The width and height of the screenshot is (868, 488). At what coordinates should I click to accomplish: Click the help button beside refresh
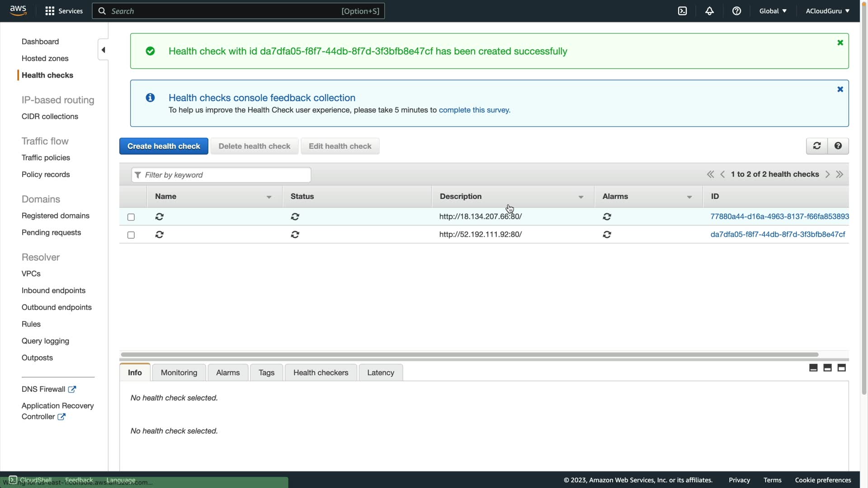pyautogui.click(x=838, y=146)
